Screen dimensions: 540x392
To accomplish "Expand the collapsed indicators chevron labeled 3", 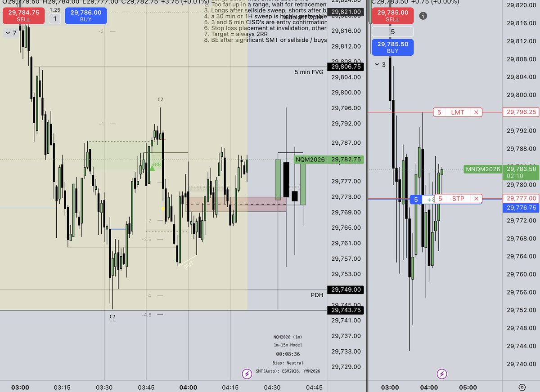I will point(380,65).
